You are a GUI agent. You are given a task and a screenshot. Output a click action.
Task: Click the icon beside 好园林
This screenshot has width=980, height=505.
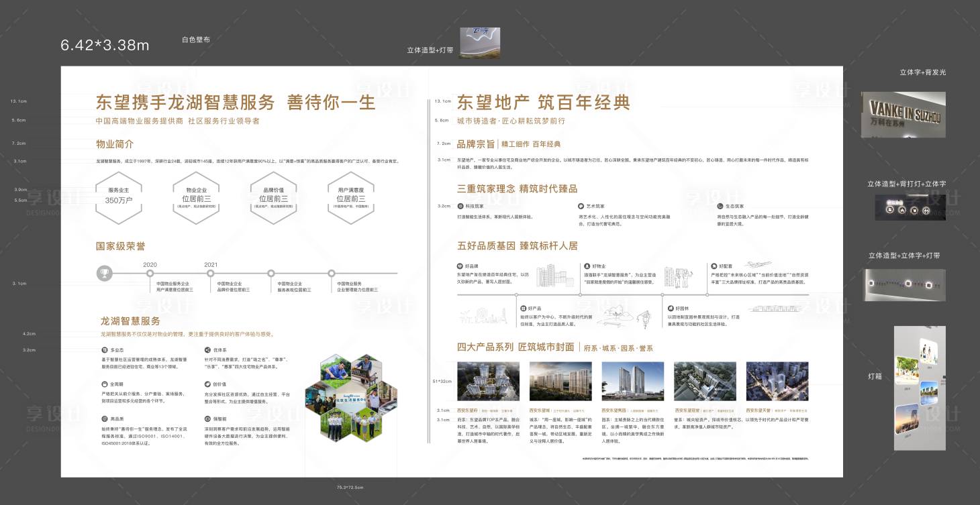pyautogui.click(x=671, y=308)
